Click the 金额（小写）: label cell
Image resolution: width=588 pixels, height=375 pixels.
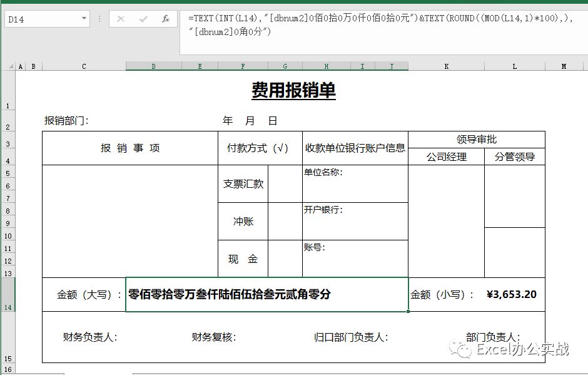pos(446,295)
